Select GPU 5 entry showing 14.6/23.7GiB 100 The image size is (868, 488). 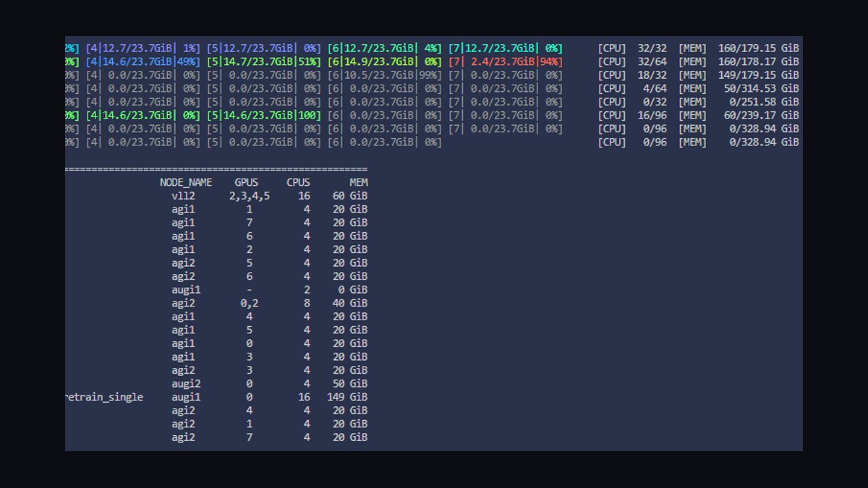tap(263, 115)
